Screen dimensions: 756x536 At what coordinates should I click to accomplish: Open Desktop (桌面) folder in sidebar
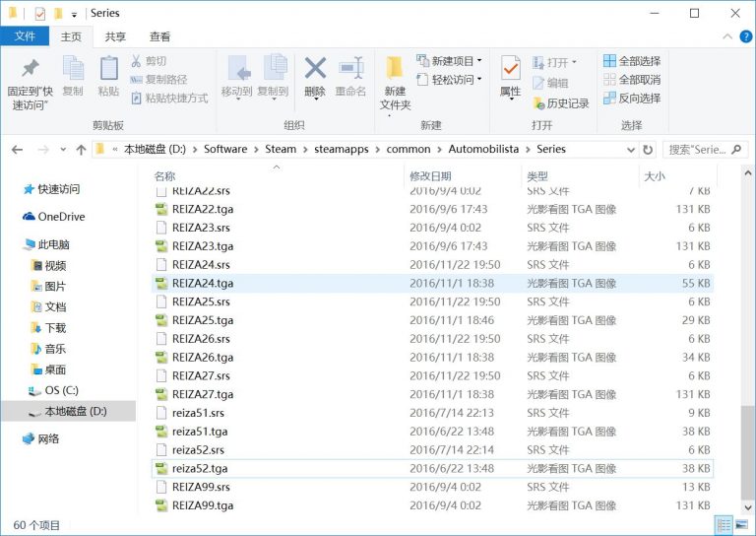tap(48, 370)
